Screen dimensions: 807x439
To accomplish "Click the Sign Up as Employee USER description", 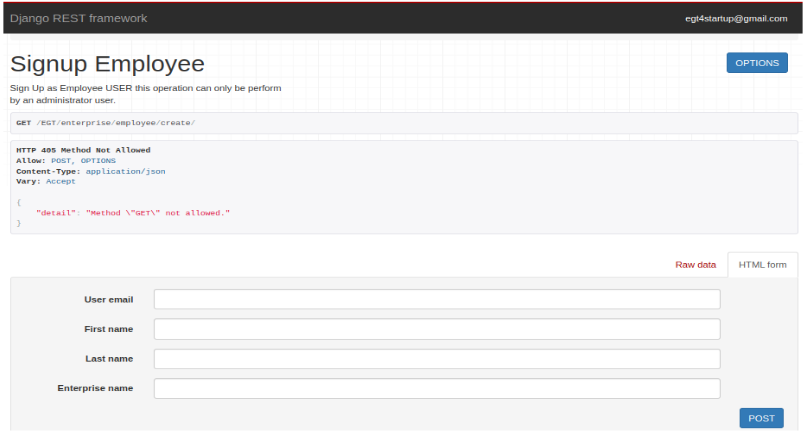I will click(146, 94).
